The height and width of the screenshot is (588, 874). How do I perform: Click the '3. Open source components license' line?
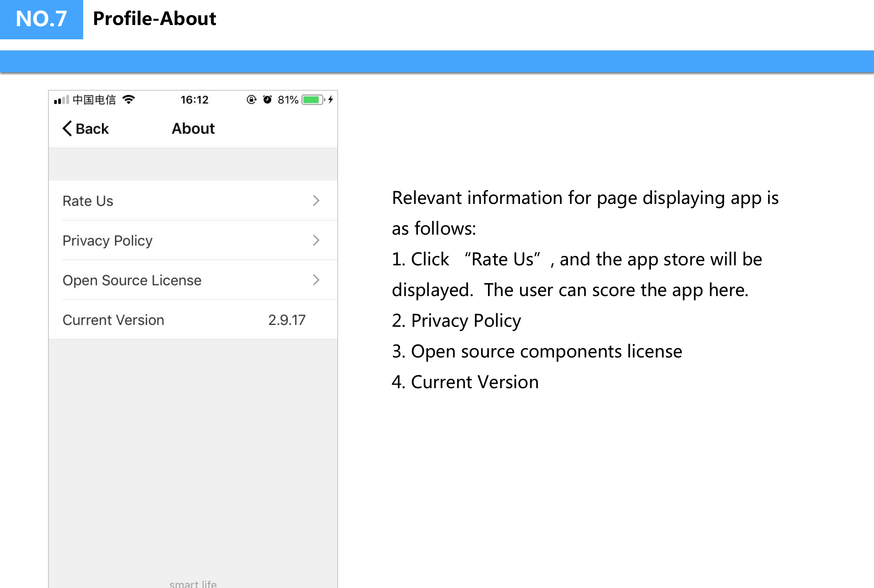click(537, 351)
